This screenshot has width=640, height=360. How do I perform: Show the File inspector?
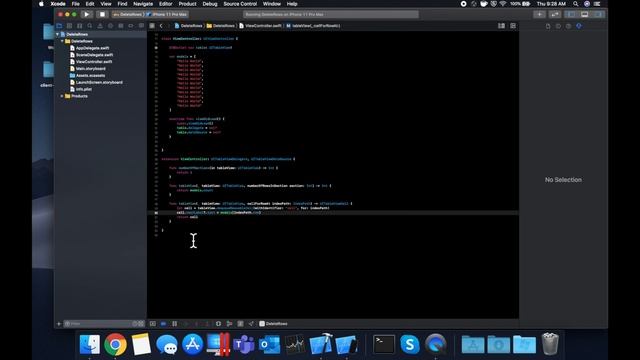coord(548,26)
